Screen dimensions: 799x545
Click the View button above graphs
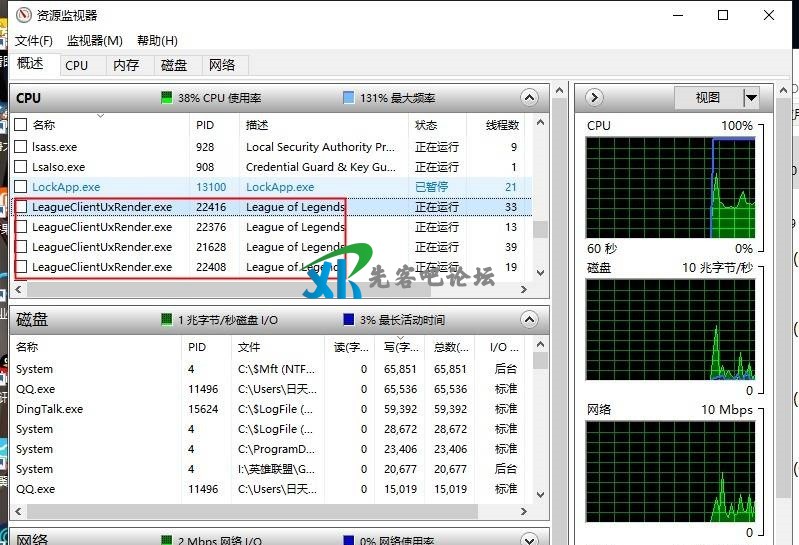pos(707,98)
